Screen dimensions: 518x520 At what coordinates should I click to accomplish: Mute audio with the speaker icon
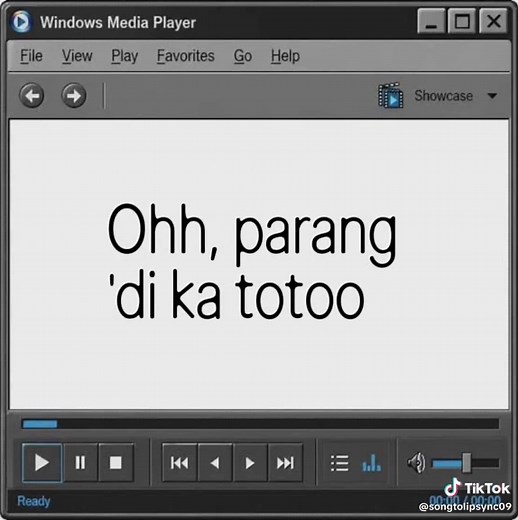tap(416, 463)
